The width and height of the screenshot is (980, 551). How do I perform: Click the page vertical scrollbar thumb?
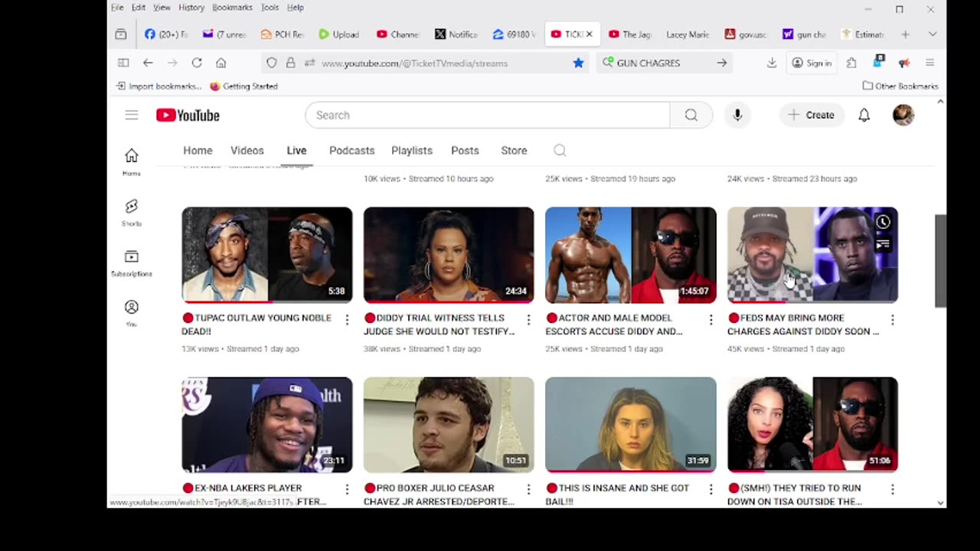click(940, 261)
